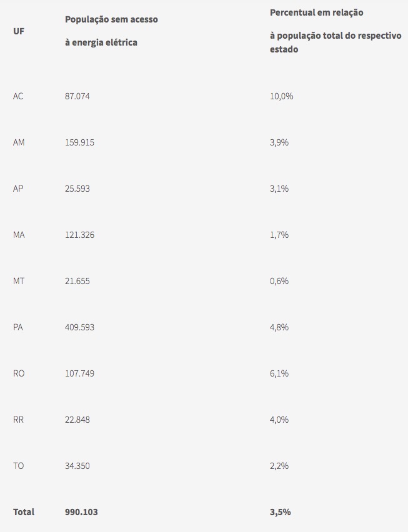Screen dimensions: 408x532
Task: Click the RR percentage value 4,0%
Action: coord(279,420)
